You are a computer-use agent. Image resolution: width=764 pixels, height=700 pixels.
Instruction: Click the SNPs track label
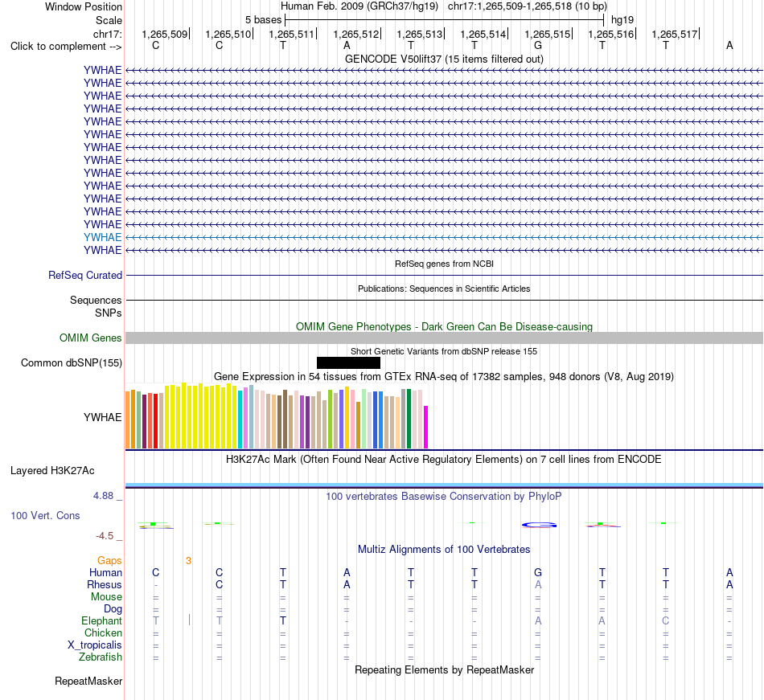coord(109,313)
